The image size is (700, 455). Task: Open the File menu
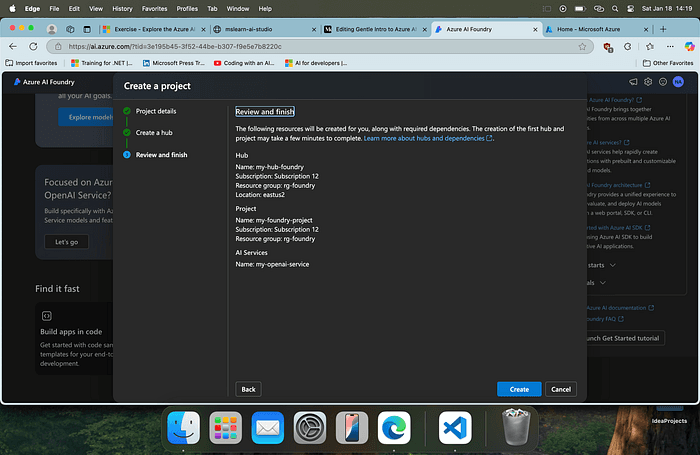point(54,8)
